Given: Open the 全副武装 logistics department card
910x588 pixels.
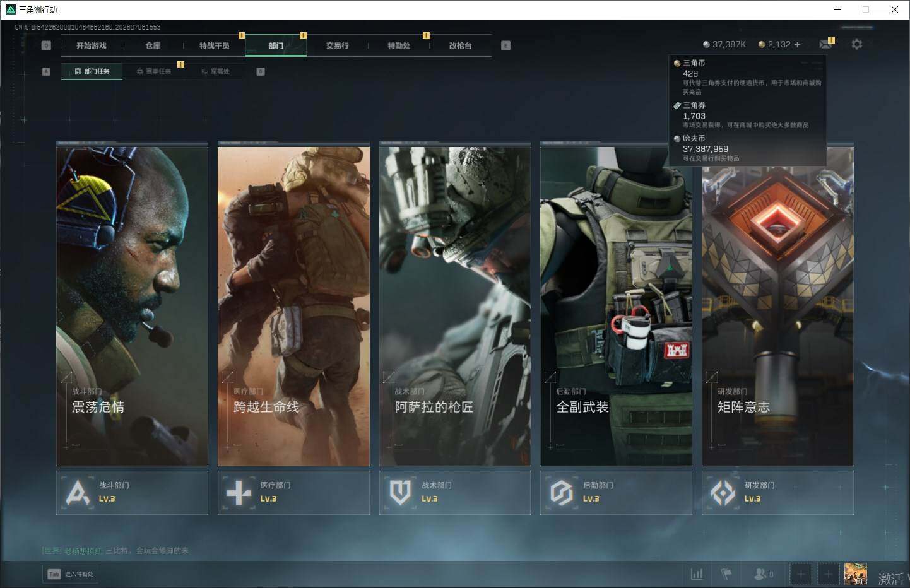Looking at the screenshot, I should pos(616,303).
